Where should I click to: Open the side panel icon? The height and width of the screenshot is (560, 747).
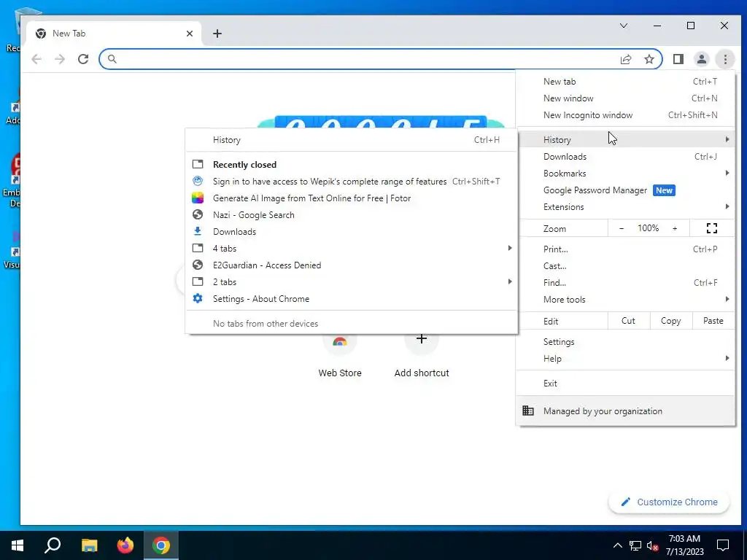pyautogui.click(x=678, y=59)
